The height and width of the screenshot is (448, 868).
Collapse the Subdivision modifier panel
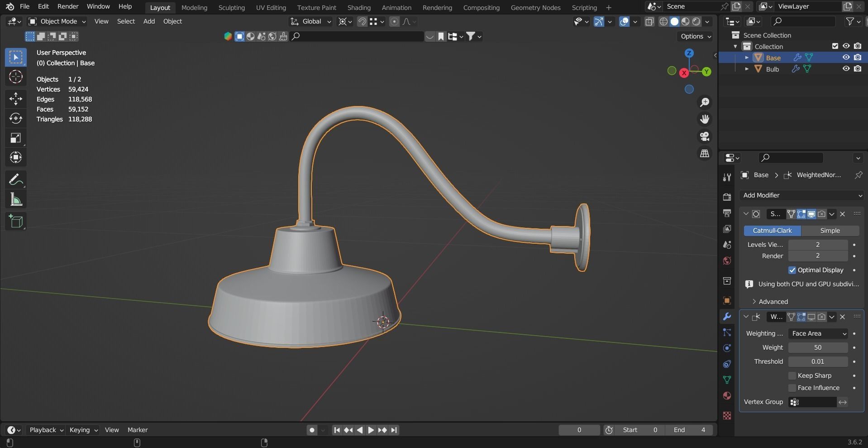[x=746, y=214]
